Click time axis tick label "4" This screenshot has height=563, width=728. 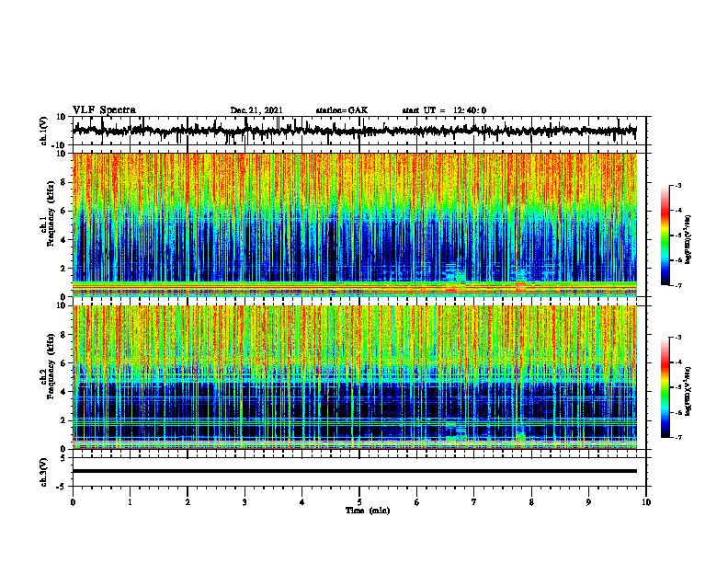point(302,502)
